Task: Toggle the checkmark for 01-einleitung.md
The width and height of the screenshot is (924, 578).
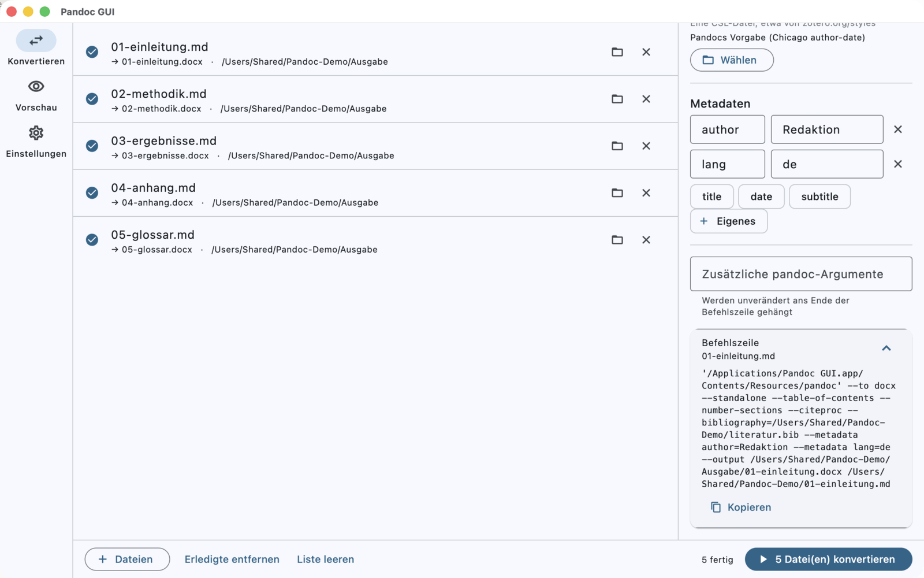Action: tap(92, 52)
